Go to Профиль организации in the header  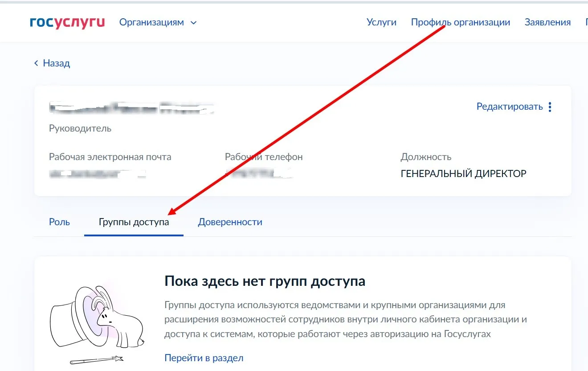coord(460,22)
